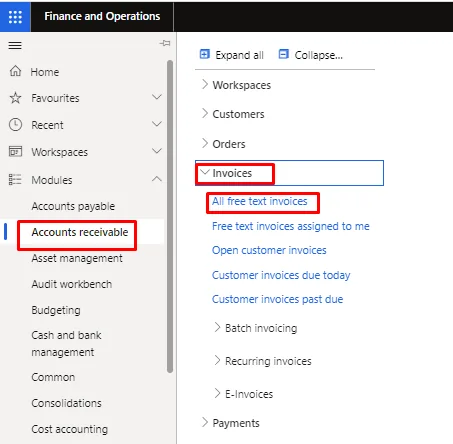
Task: Open Free text invoices assigned to me
Action: 291,226
